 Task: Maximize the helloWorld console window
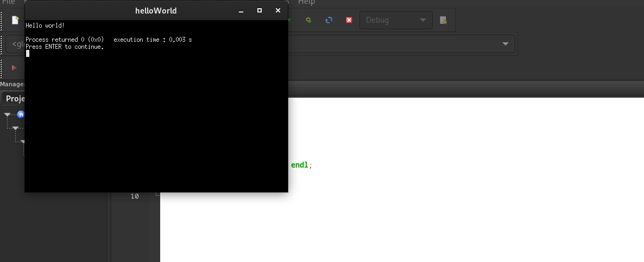click(260, 11)
